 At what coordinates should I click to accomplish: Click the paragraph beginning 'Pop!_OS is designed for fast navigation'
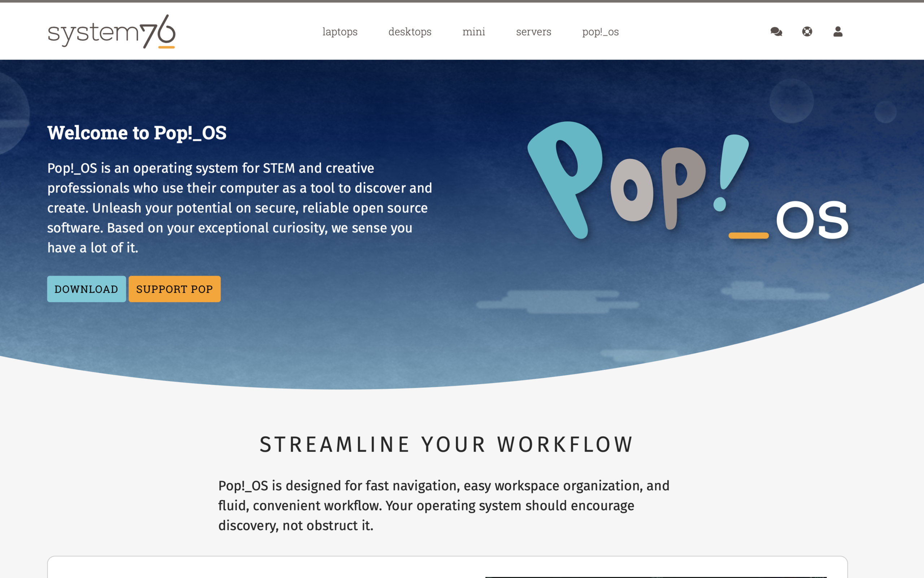click(x=444, y=505)
